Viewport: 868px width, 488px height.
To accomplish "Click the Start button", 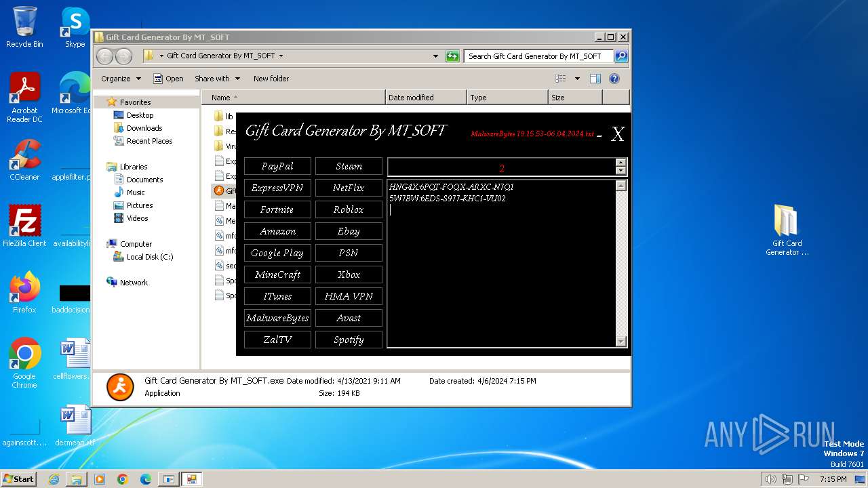I will [x=19, y=479].
